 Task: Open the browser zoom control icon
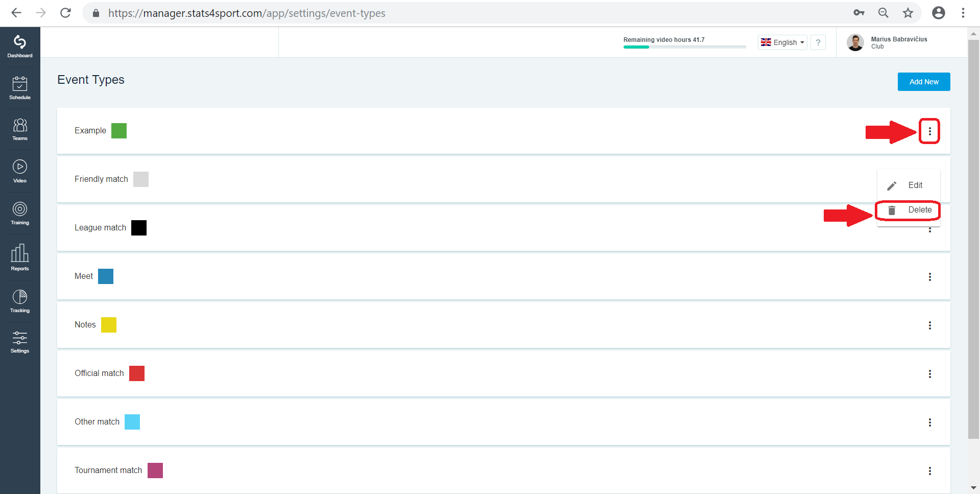click(883, 13)
